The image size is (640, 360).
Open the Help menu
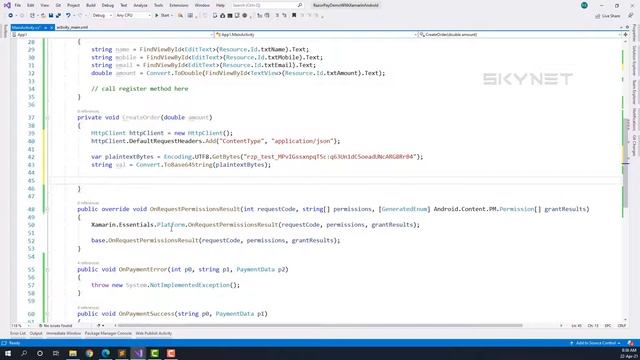coord(220,5)
